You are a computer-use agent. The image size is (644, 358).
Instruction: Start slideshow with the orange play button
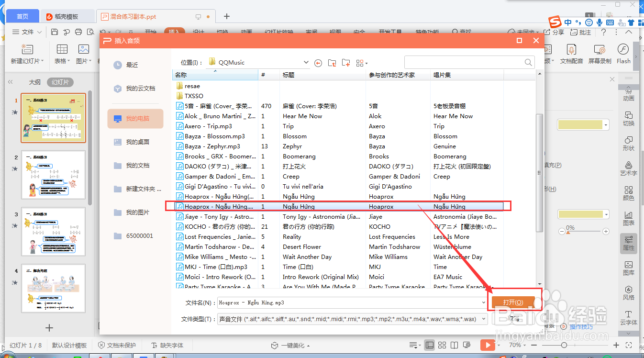[x=487, y=345]
